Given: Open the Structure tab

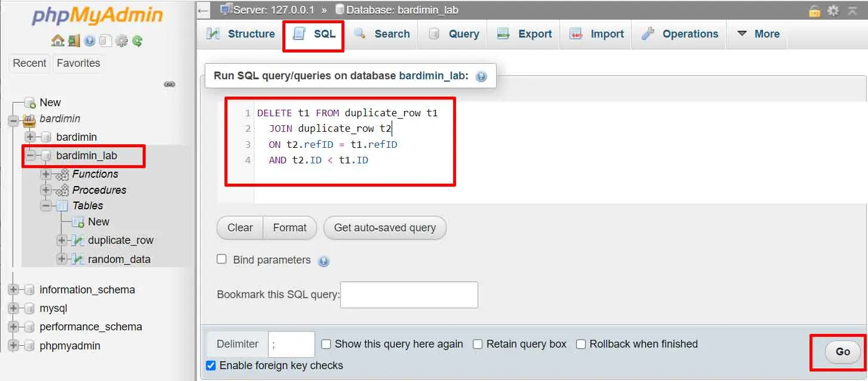Looking at the screenshot, I should coord(241,34).
